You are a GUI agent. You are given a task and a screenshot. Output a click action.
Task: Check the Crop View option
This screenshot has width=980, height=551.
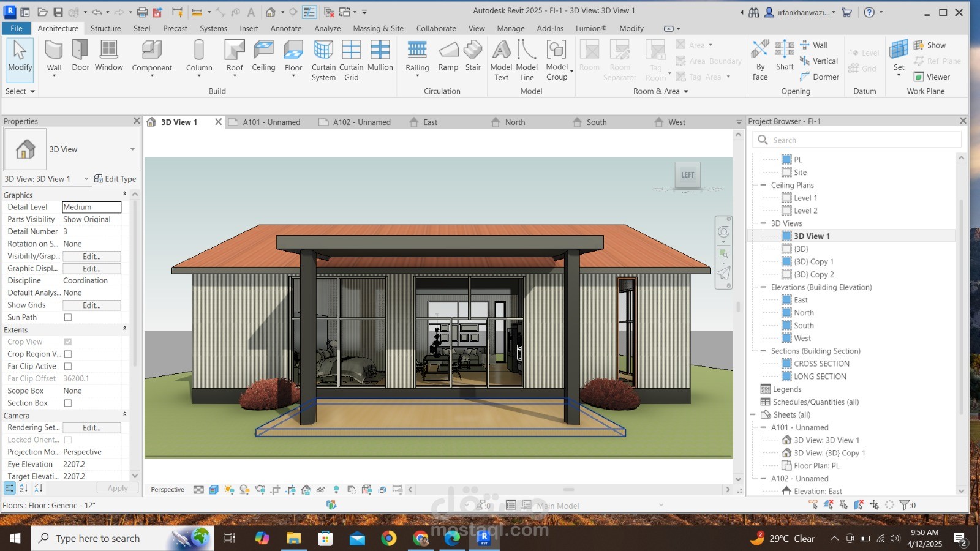67,342
